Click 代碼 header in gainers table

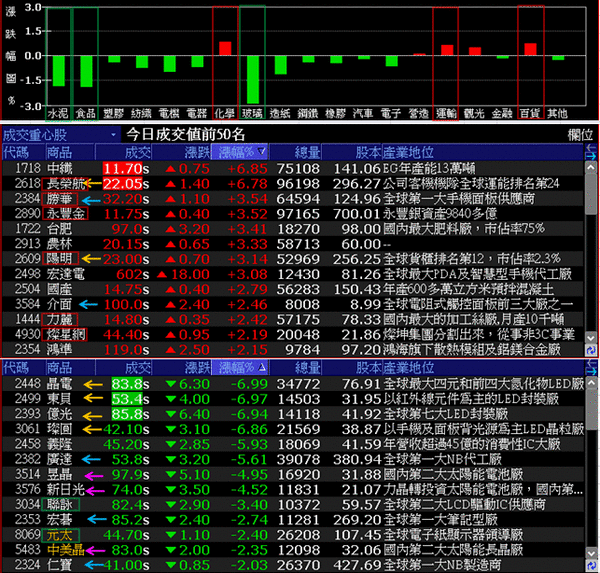[24, 152]
